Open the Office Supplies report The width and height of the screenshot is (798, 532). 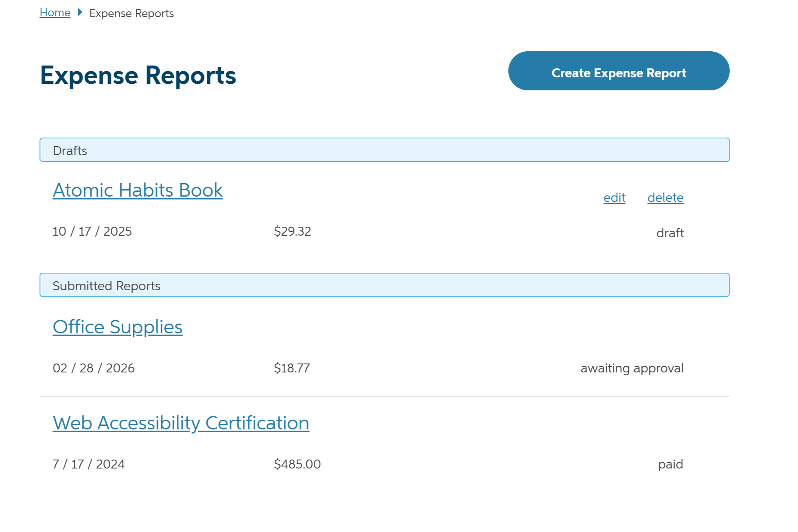point(118,326)
